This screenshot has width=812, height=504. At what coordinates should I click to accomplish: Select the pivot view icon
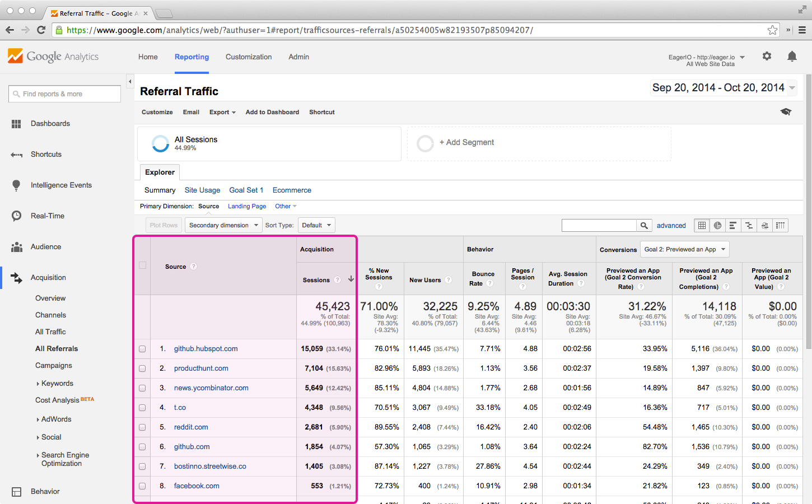tap(780, 225)
